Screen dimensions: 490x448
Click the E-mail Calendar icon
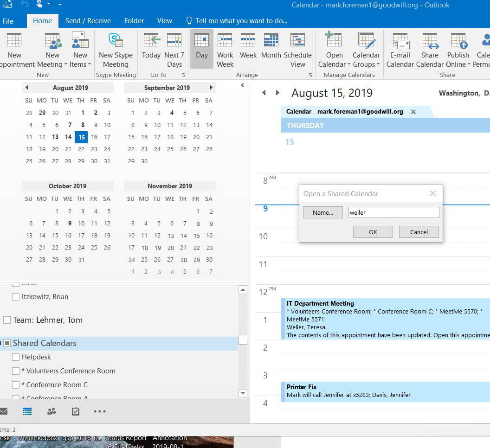click(400, 50)
